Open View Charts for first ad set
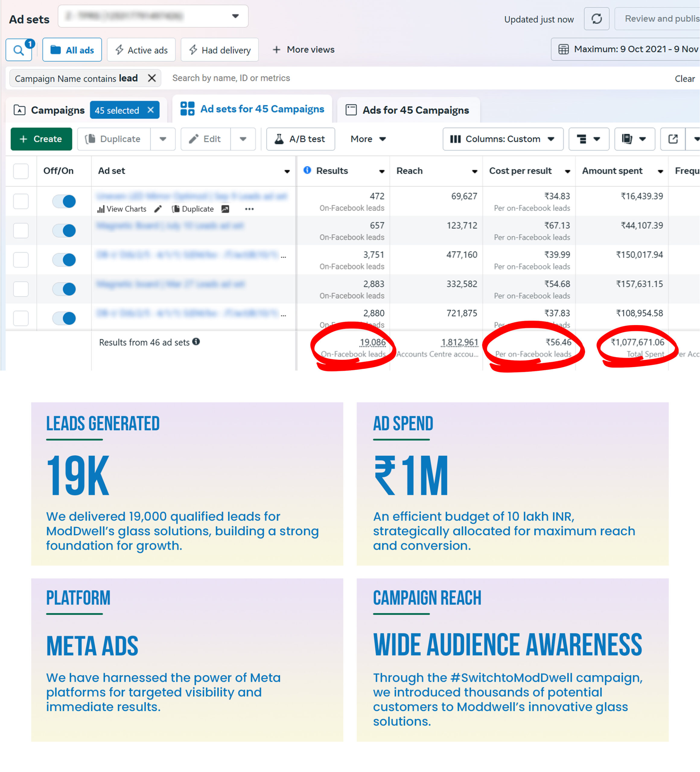700x772 pixels. (x=122, y=209)
